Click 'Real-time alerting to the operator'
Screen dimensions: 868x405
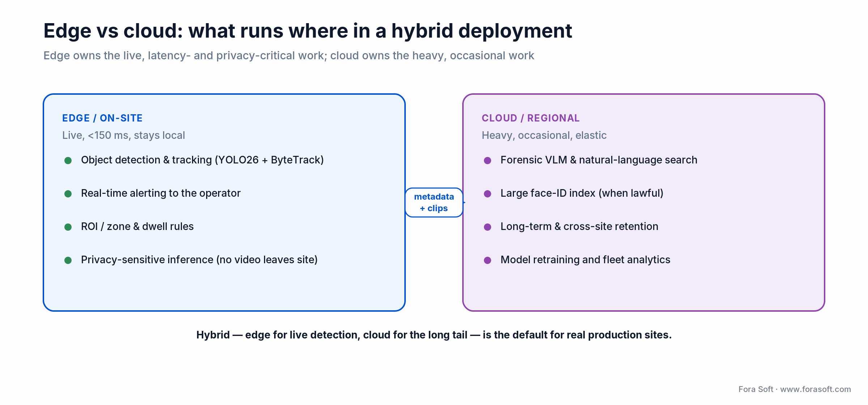point(161,193)
